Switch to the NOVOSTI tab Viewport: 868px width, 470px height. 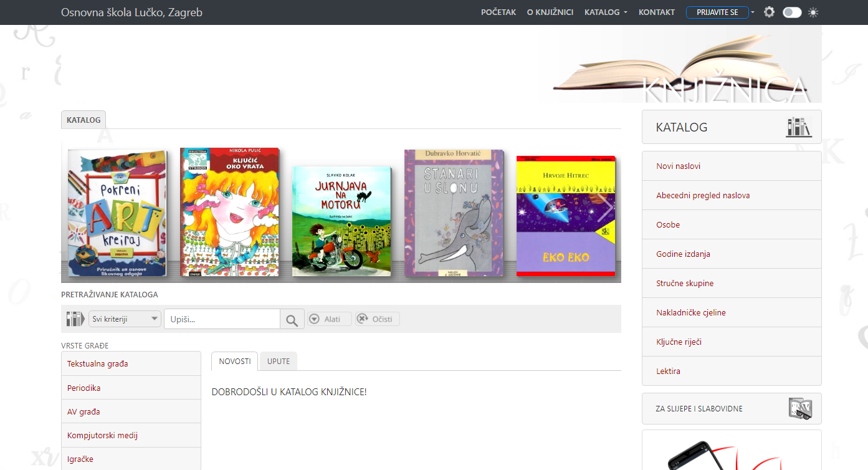point(235,361)
